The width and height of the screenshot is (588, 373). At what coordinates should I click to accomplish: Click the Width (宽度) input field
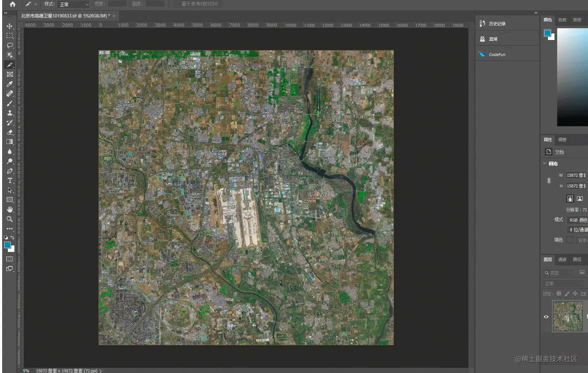coord(117,4)
